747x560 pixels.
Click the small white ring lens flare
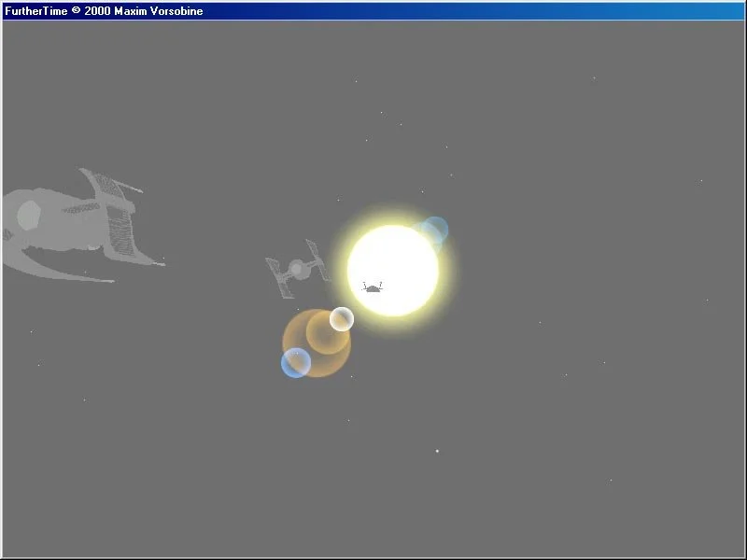[342, 319]
